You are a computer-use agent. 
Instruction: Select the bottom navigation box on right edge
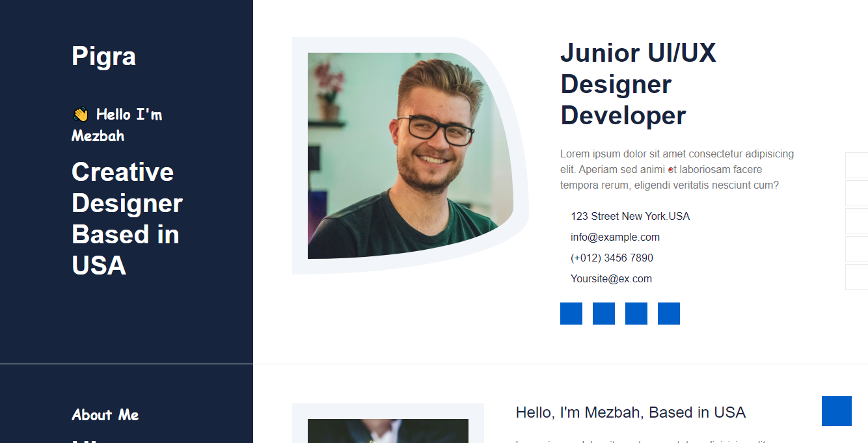pyautogui.click(x=857, y=276)
